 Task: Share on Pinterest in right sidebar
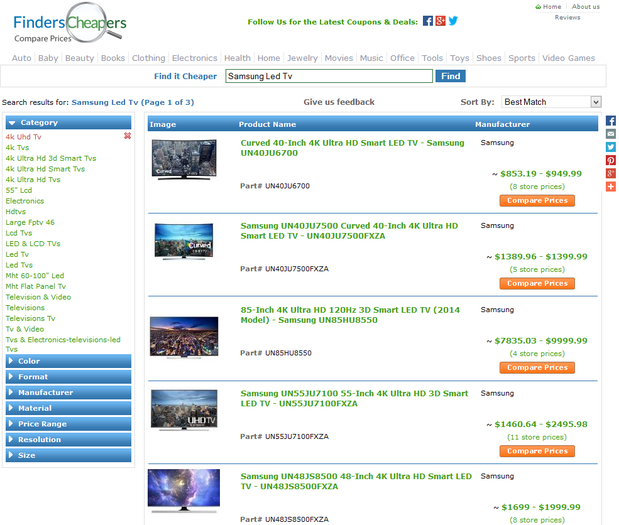[x=611, y=160]
